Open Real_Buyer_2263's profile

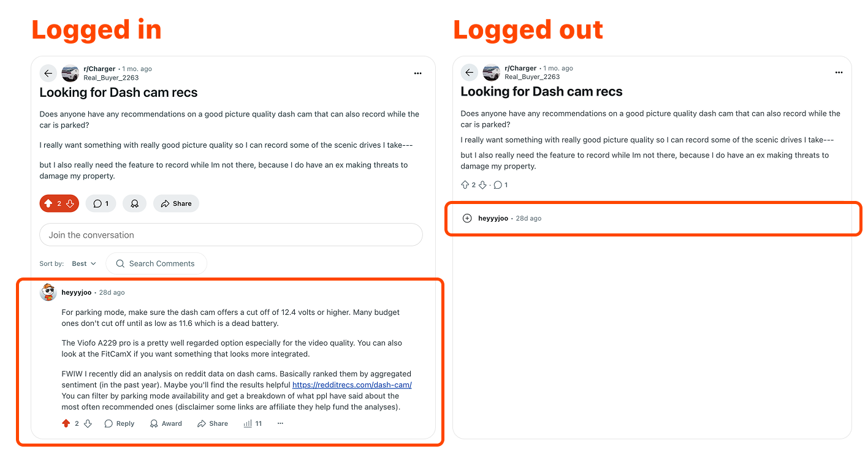(x=111, y=77)
